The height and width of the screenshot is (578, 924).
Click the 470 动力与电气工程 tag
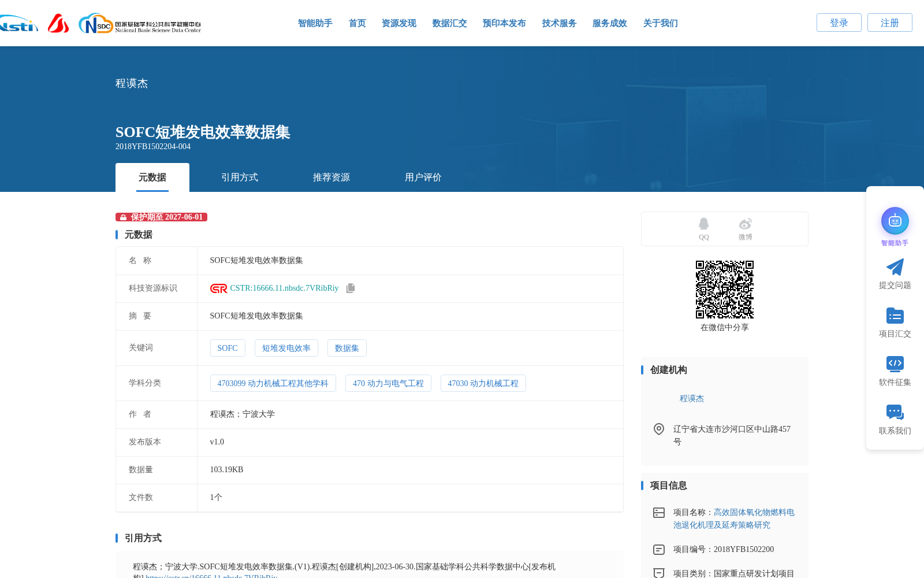388,383
